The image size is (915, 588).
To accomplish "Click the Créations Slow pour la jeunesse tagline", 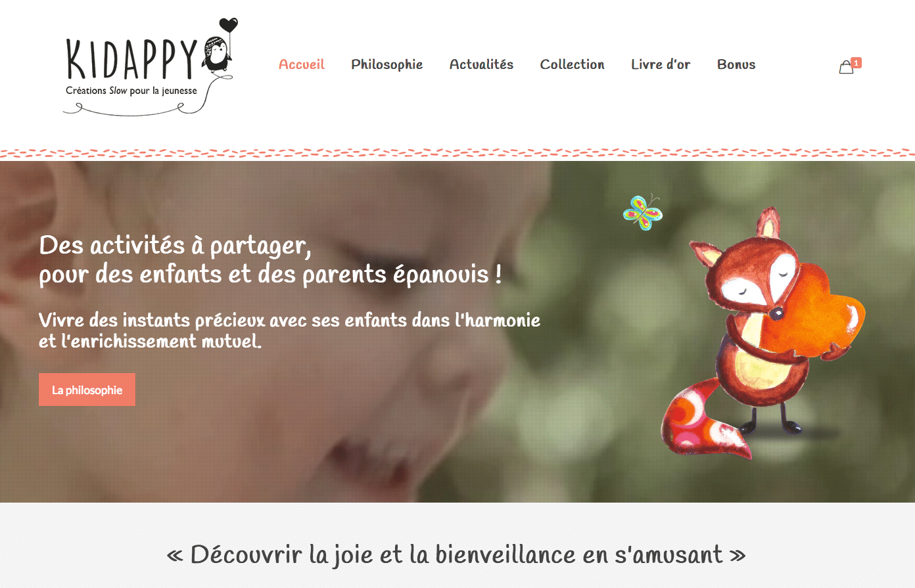I will 131,91.
